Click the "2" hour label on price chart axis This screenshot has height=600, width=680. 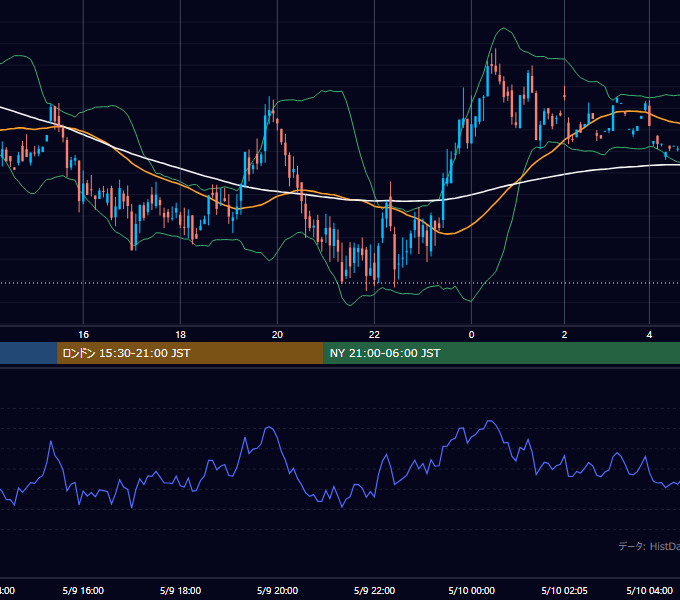564,334
